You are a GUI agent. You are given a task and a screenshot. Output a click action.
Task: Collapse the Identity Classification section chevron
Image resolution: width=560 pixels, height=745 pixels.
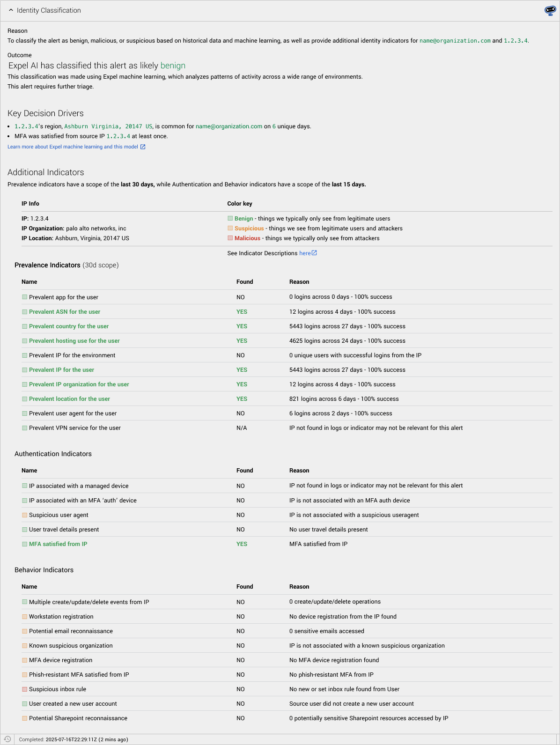(x=11, y=10)
